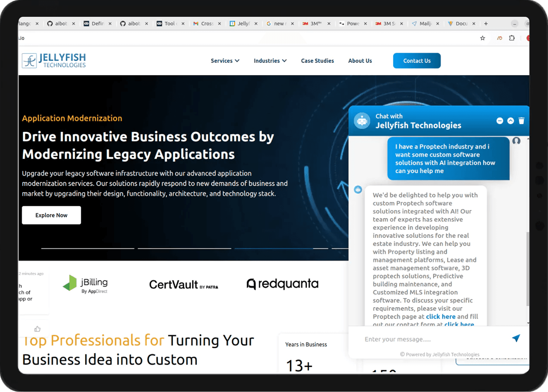Minimize the chat widget with minus icon
This screenshot has width=548, height=392.
[500, 121]
